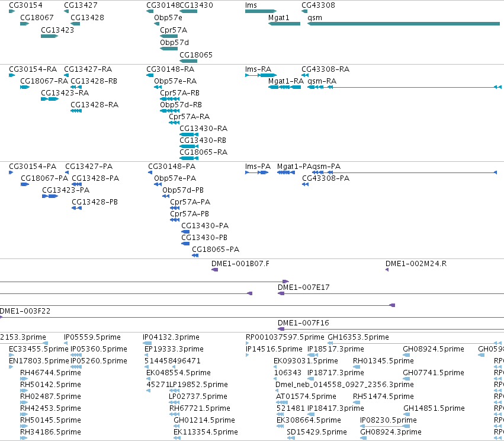Click the RH34186.5prime EST label
This screenshot has height=441, width=504.
coord(50,432)
